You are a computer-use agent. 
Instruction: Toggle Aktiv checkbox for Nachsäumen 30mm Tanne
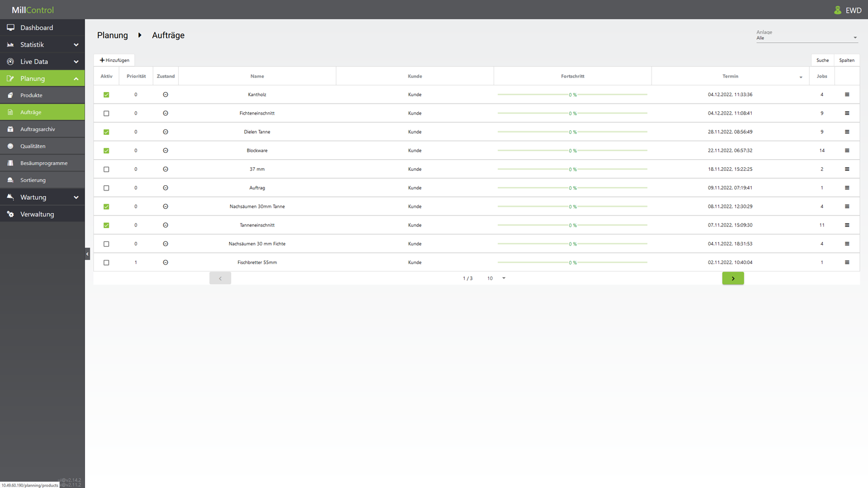pos(106,207)
